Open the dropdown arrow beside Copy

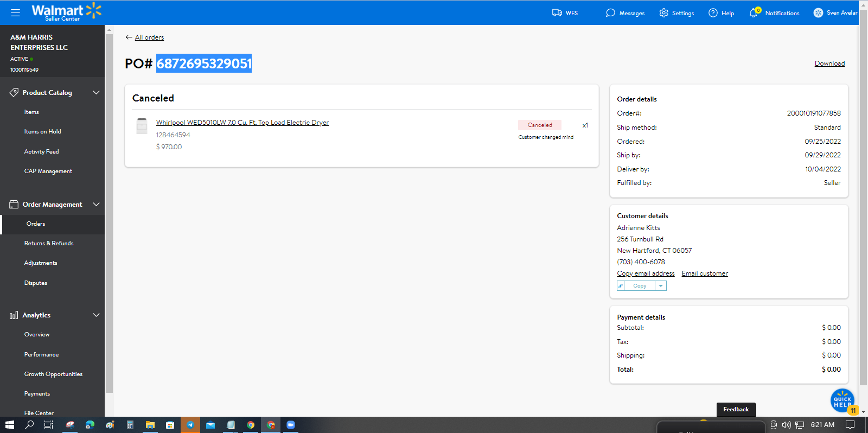(661, 286)
